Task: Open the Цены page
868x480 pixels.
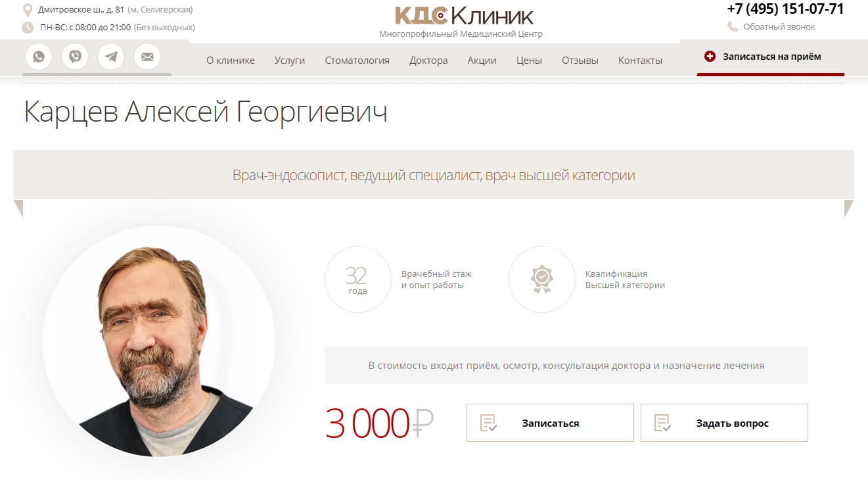Action: 529,60
